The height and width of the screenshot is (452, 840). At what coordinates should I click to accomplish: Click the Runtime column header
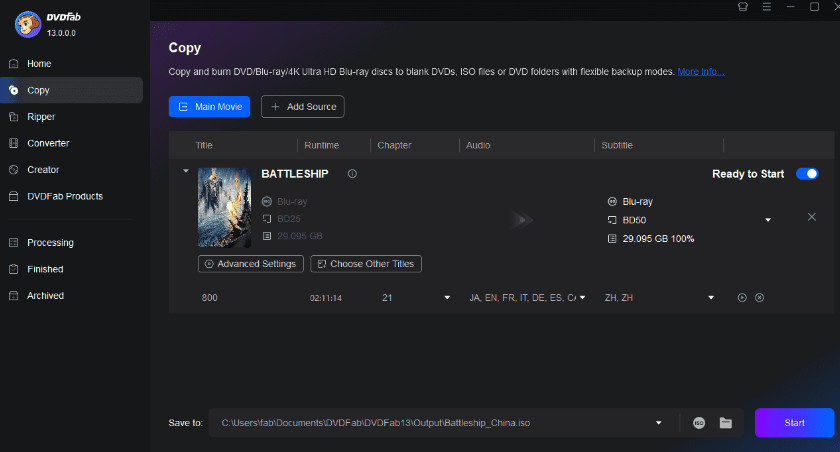coord(321,145)
